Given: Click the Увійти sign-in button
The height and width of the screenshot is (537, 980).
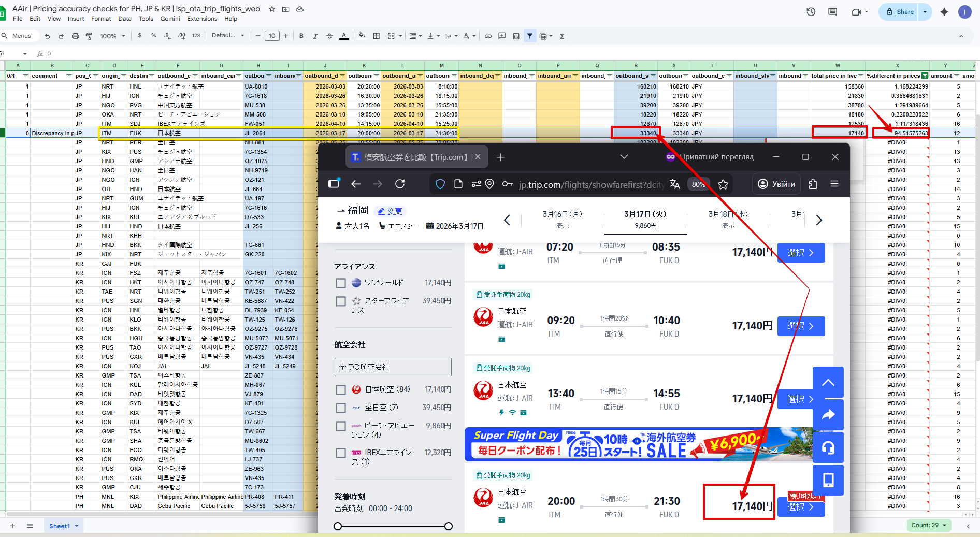Looking at the screenshot, I should tap(776, 184).
